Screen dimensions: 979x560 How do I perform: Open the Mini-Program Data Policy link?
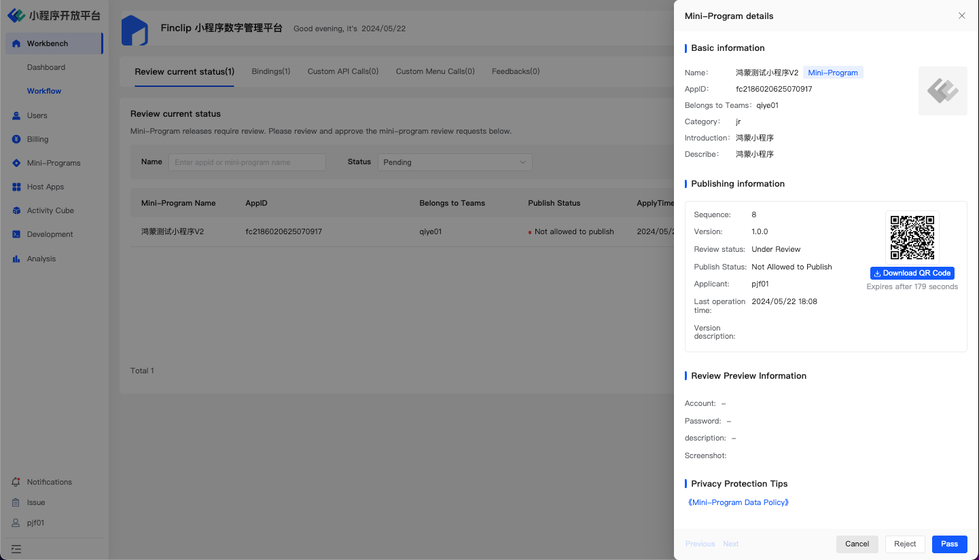pos(738,502)
